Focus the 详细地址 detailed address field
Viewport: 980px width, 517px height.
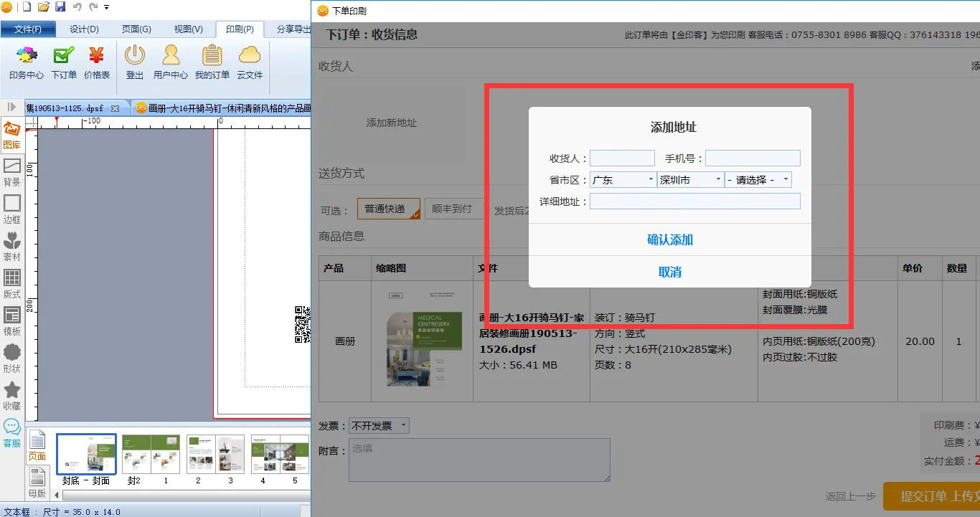[x=695, y=201]
